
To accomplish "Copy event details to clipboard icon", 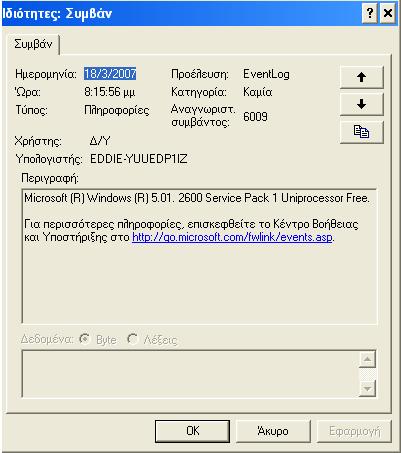I will click(x=362, y=132).
